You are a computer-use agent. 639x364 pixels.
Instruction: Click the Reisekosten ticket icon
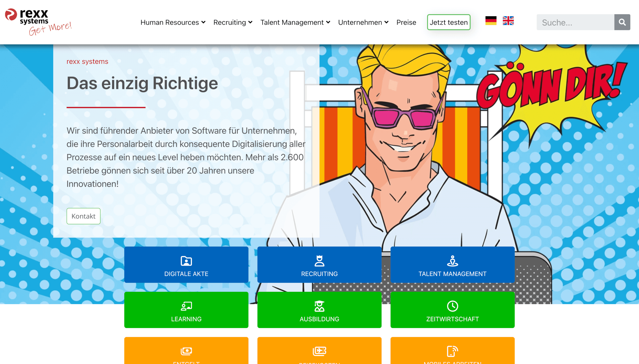[x=319, y=351]
